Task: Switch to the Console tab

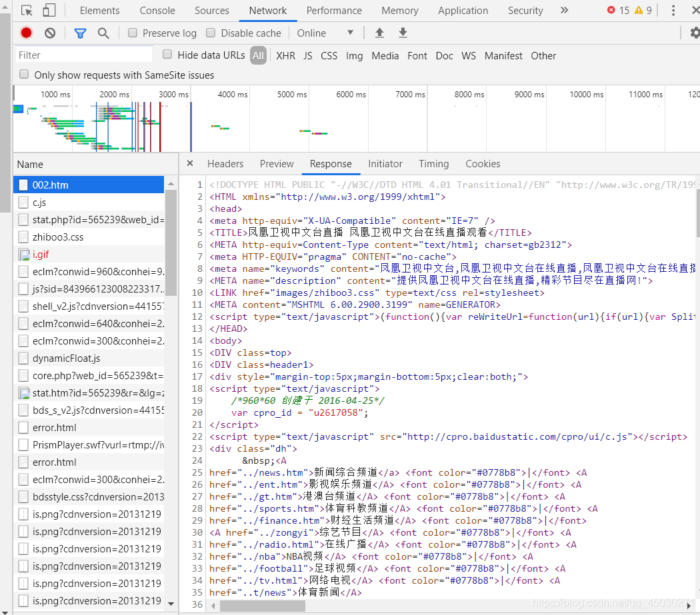Action: (x=157, y=10)
